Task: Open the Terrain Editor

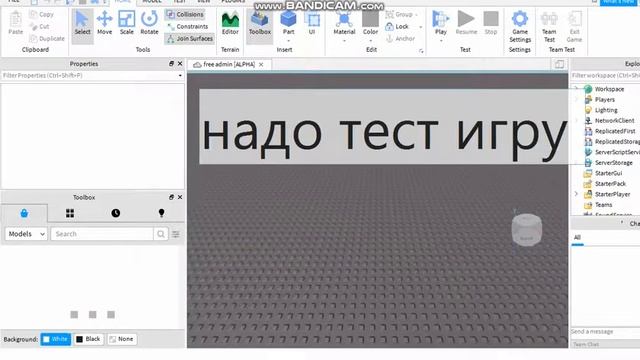Action: [x=230, y=24]
